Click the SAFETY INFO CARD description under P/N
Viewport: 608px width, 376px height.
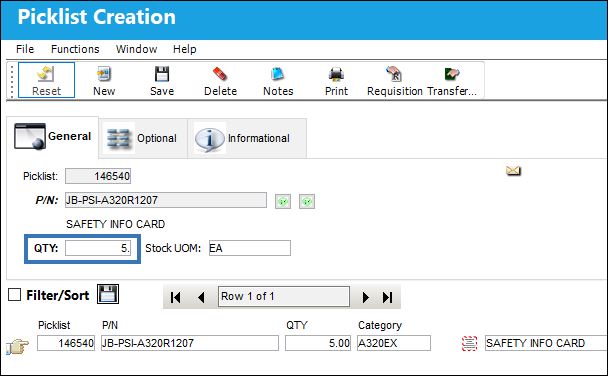[116, 224]
